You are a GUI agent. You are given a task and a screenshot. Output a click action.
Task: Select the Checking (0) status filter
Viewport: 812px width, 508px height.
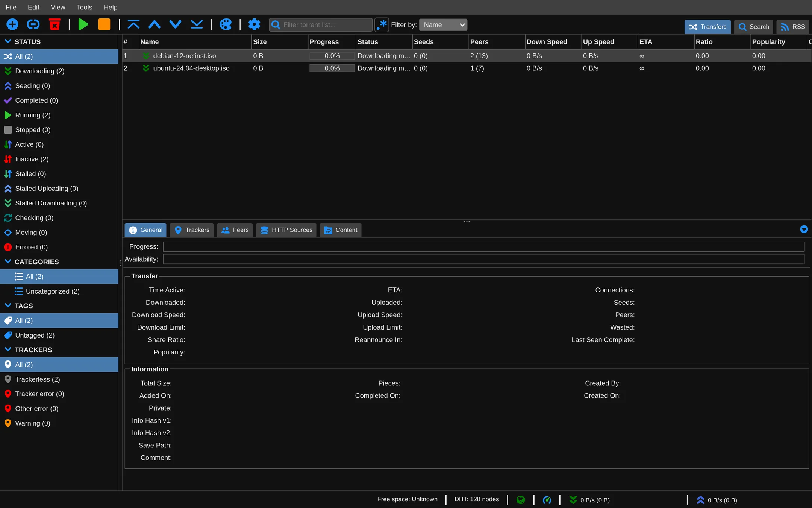click(x=59, y=218)
